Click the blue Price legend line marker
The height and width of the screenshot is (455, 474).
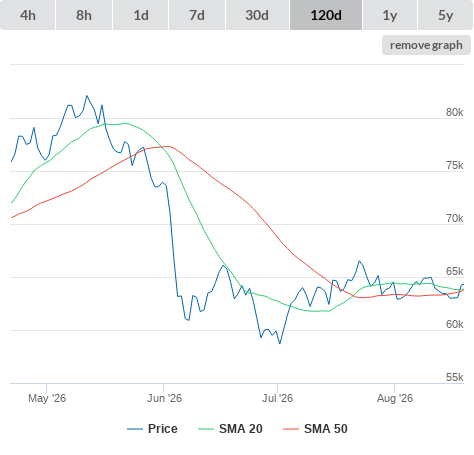[135, 429]
